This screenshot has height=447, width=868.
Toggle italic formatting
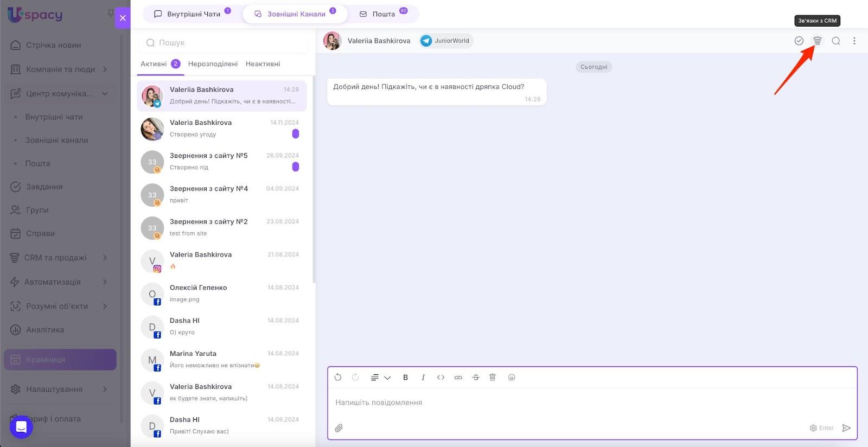click(x=423, y=378)
